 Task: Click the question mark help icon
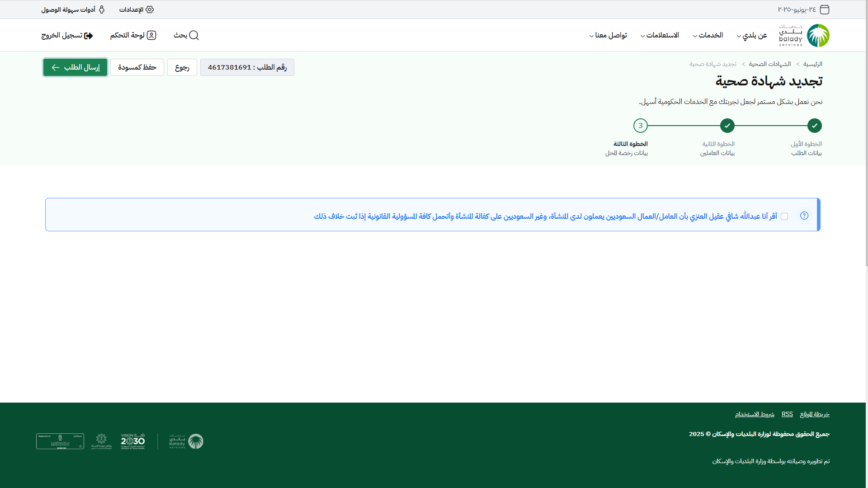click(804, 216)
